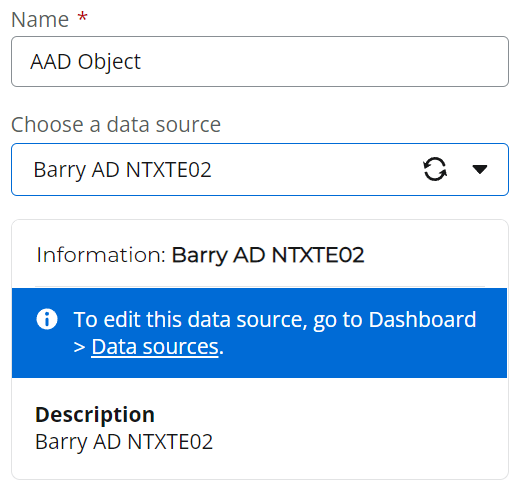Focus the Name input field
517x492 pixels.
(x=260, y=62)
